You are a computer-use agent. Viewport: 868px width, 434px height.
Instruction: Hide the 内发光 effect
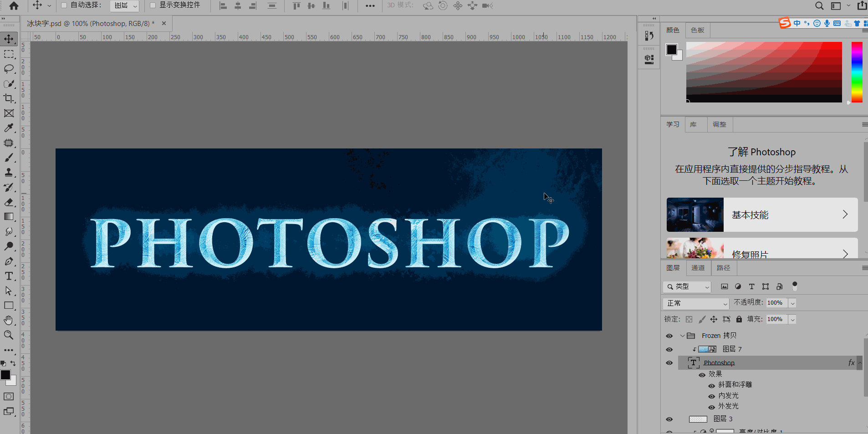pos(711,396)
